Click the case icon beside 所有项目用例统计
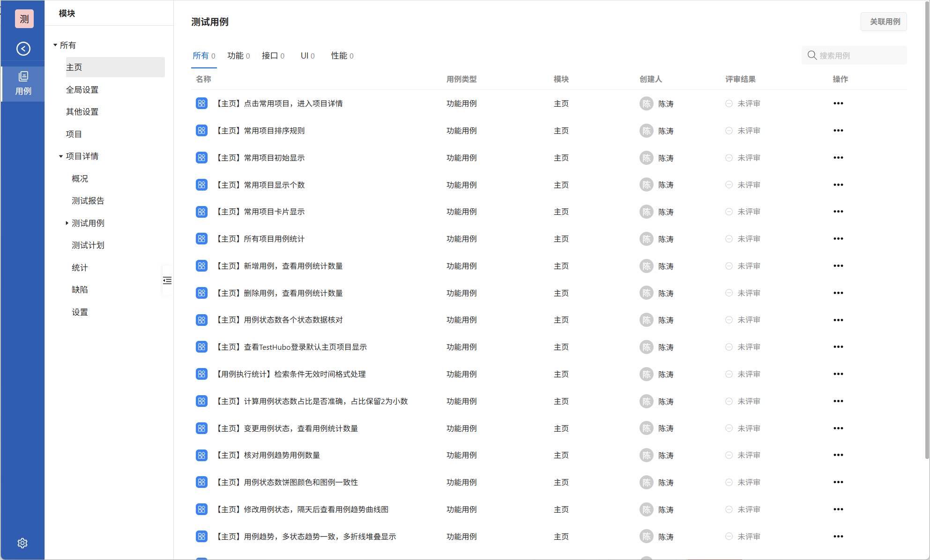The image size is (930, 560). (201, 239)
